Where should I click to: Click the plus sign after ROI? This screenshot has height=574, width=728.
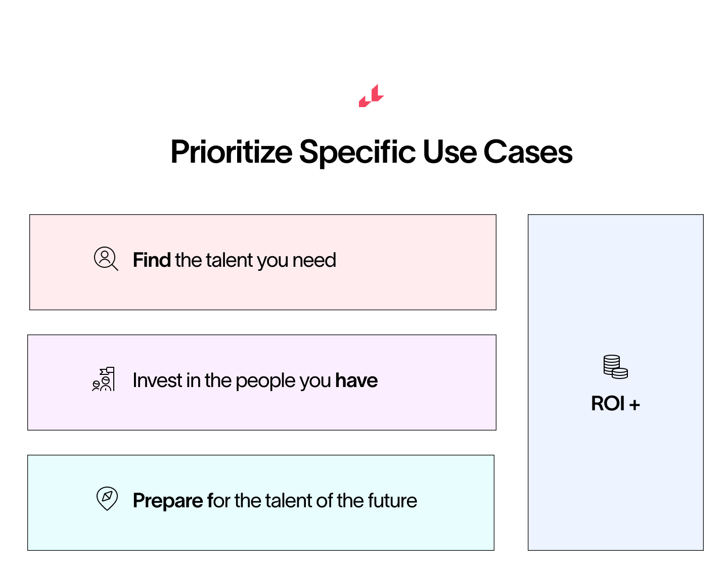[x=635, y=404]
